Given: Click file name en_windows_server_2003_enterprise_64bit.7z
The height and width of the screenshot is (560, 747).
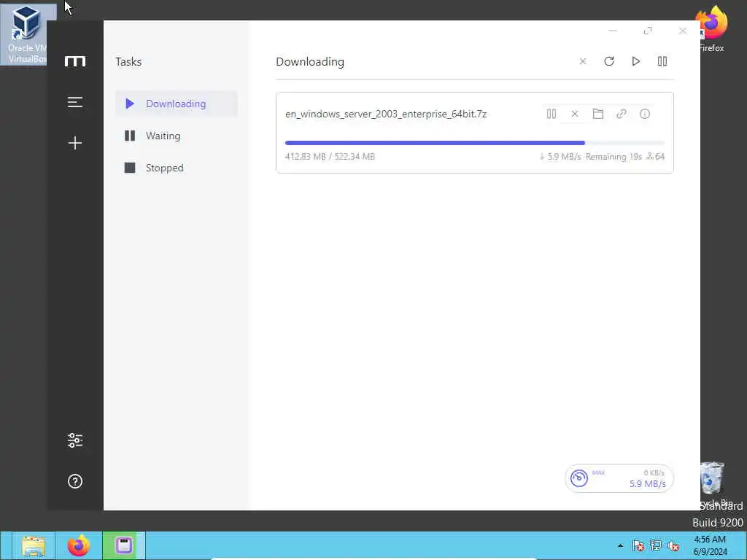Looking at the screenshot, I should (386, 114).
